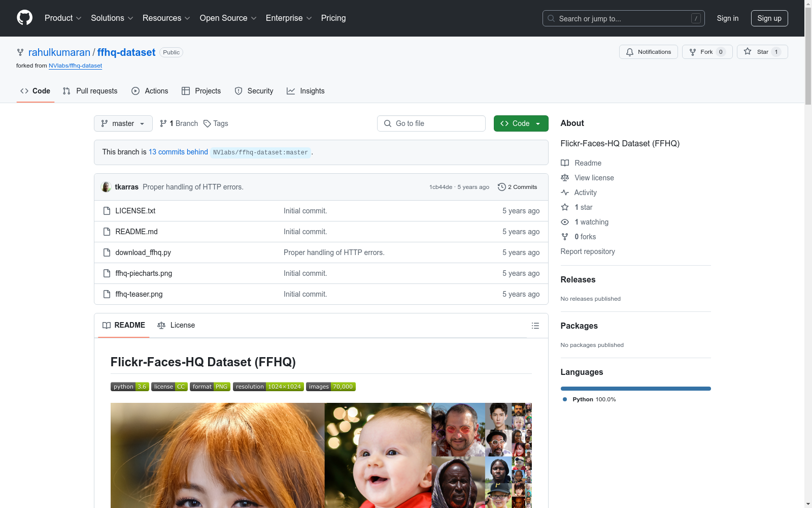Image resolution: width=812 pixels, height=508 pixels.
Task: Open the ffhq-dataset repository link
Action: pyautogui.click(x=126, y=52)
